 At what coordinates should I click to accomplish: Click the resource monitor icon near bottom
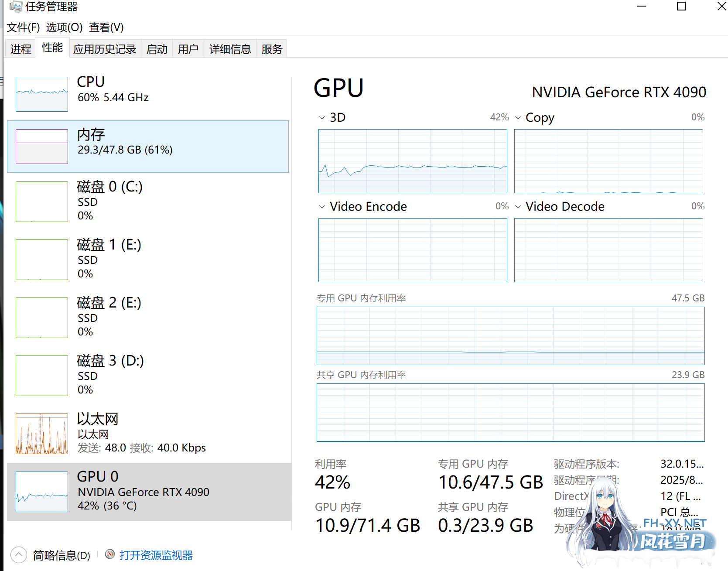pos(109,554)
